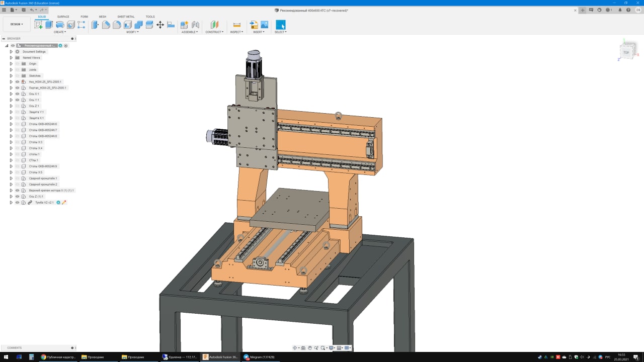Click the Pan hand icon
This screenshot has width=644, height=362.
click(310, 348)
